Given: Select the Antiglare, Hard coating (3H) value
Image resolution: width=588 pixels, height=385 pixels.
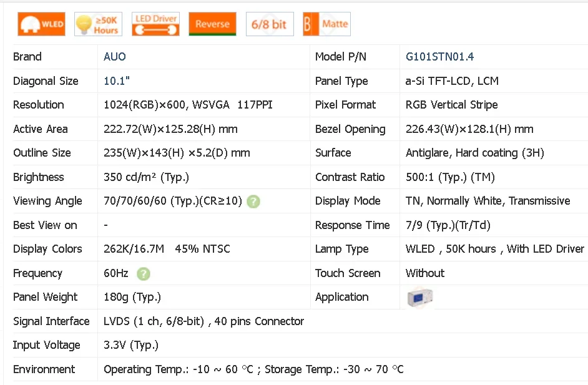Looking at the screenshot, I should click(x=475, y=153).
